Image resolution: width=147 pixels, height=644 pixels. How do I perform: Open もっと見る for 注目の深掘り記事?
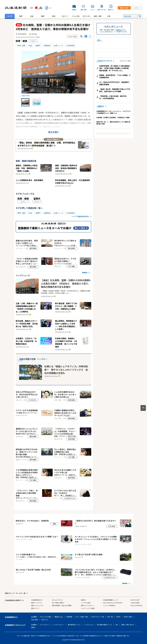(42, 359)
